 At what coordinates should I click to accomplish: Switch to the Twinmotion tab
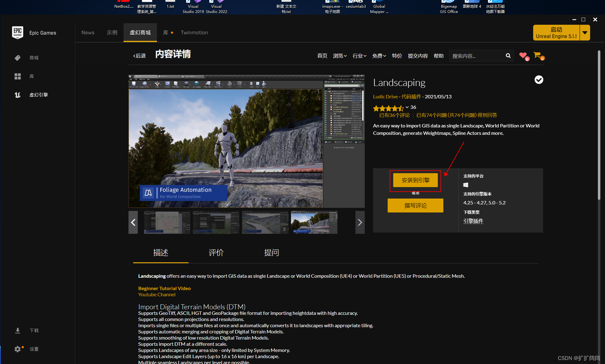pos(194,32)
